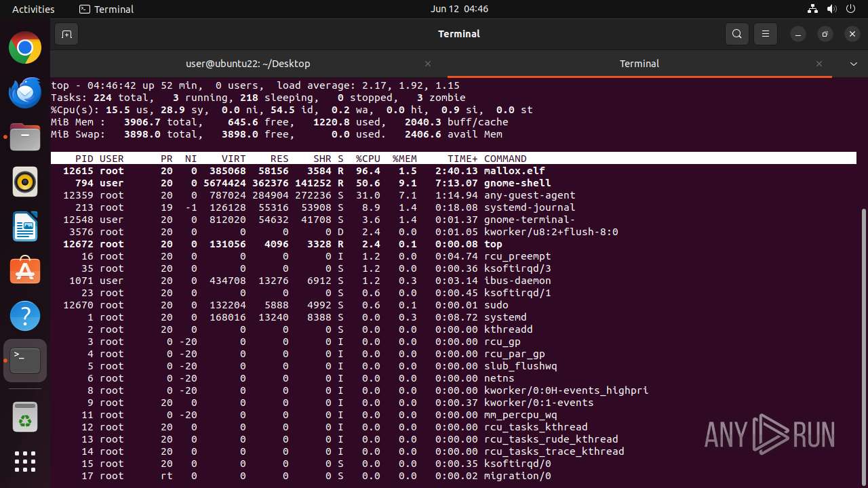Open the Trash from the dock
Screen dimensions: 868x488
click(x=25, y=416)
